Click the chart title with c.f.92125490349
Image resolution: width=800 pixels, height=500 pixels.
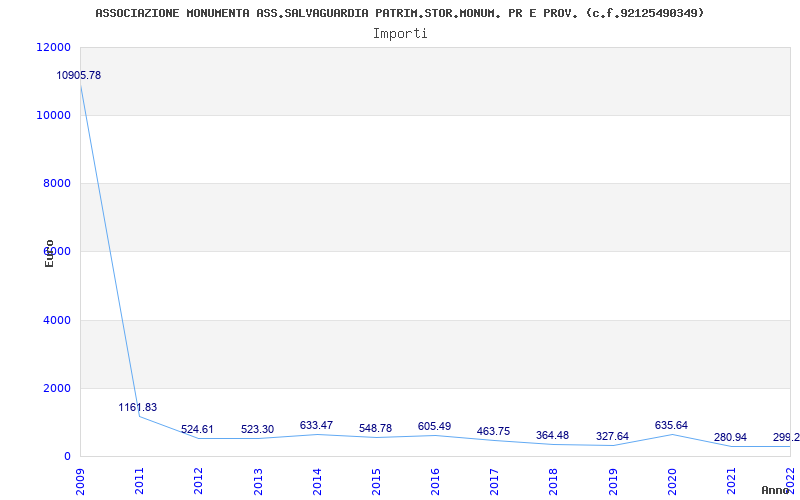399,13
